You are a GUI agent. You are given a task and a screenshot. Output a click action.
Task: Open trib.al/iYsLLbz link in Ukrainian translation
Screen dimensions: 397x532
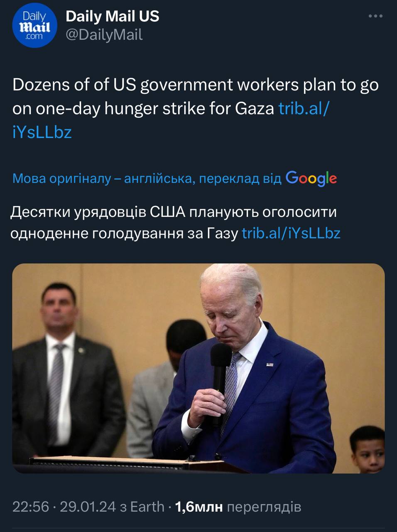[x=291, y=233]
